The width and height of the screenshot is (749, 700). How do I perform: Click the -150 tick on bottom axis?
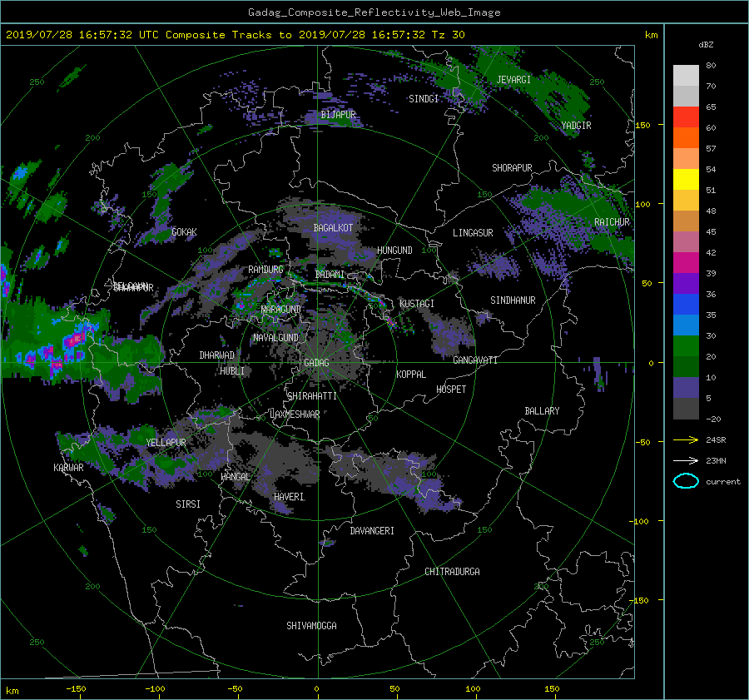click(x=76, y=689)
